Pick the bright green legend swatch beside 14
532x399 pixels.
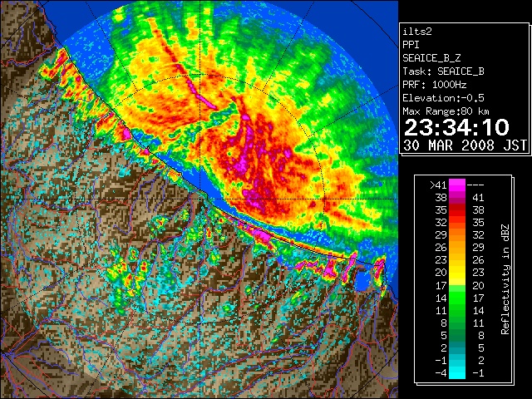[x=457, y=298]
